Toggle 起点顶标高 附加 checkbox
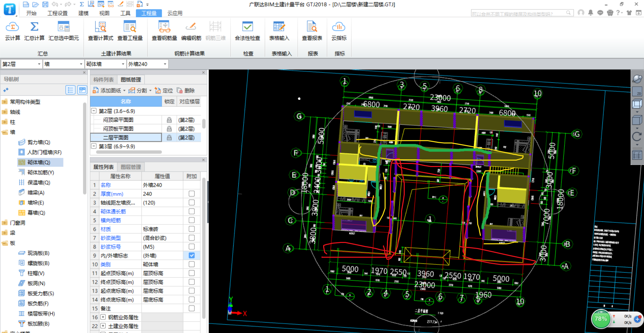Viewport: 644px width, 333px height. pos(192,273)
